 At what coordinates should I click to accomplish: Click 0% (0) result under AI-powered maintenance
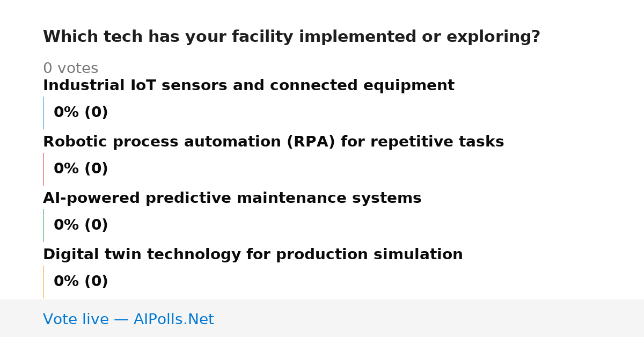(x=80, y=225)
